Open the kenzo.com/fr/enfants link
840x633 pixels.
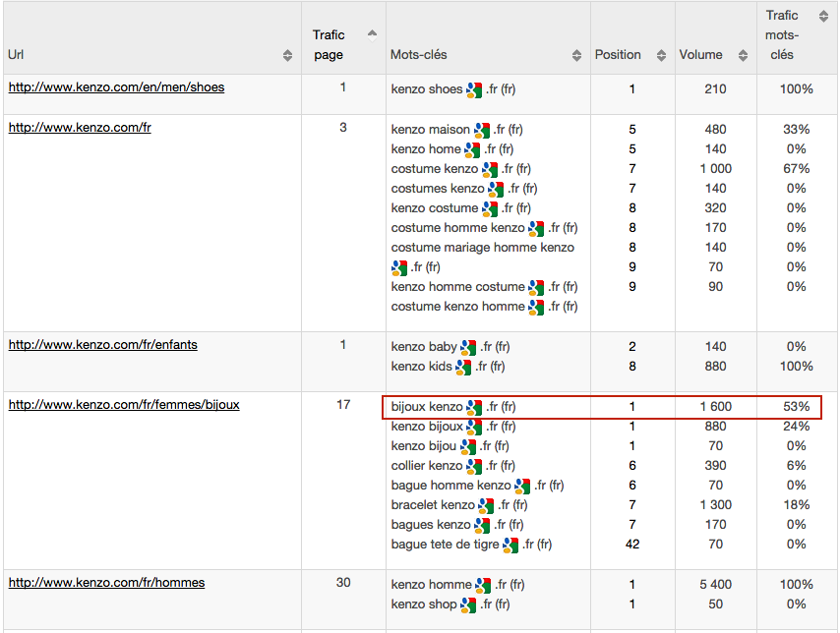point(103,345)
